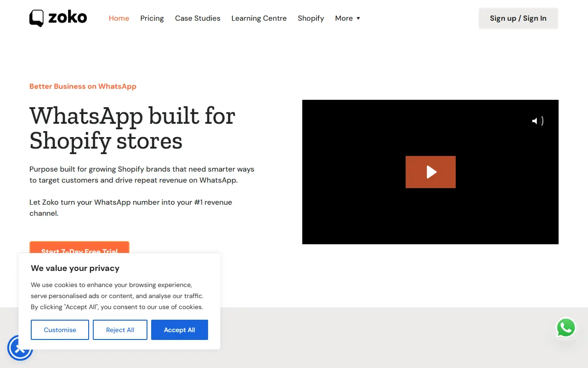Open the WhatsApp chat widget

click(x=566, y=328)
